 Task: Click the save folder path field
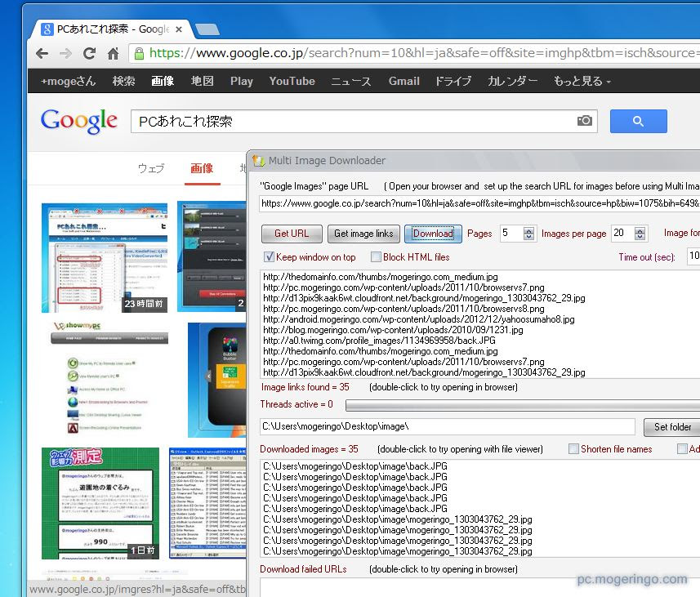448,426
